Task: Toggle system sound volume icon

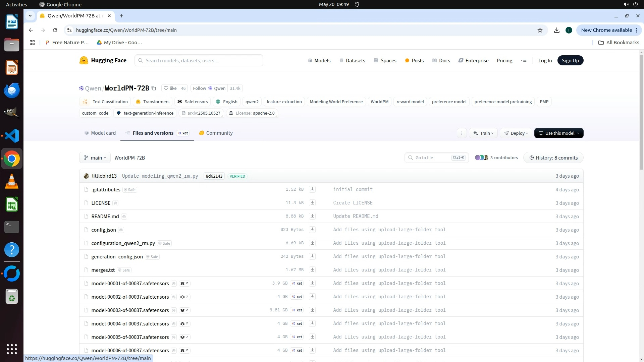Action: click(x=626, y=4)
